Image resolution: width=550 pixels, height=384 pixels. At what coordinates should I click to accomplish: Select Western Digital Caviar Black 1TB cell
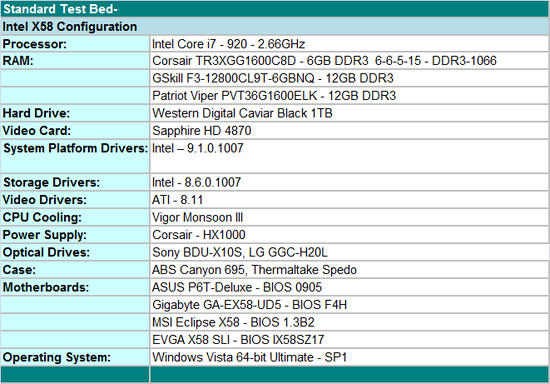(349, 113)
